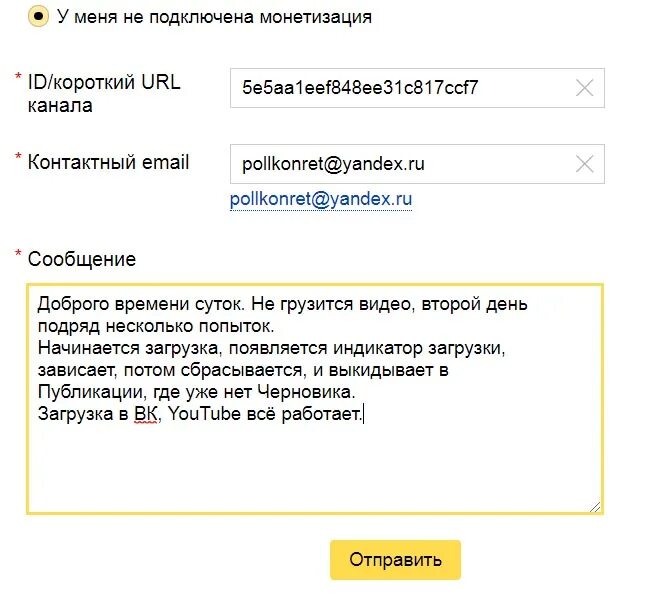Clear the contact email field with its X icon
Screen dimensions: 650x599
point(585,164)
